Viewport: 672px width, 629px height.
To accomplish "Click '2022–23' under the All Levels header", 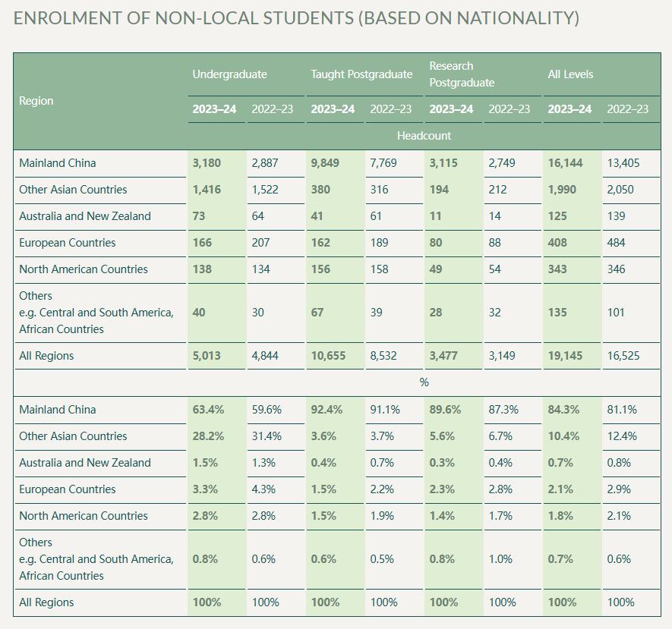I will [627, 109].
